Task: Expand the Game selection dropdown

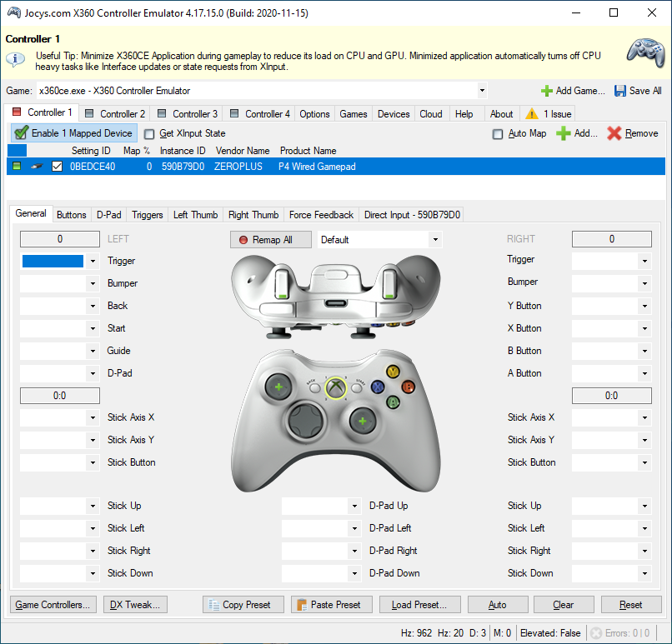Action: click(x=482, y=91)
